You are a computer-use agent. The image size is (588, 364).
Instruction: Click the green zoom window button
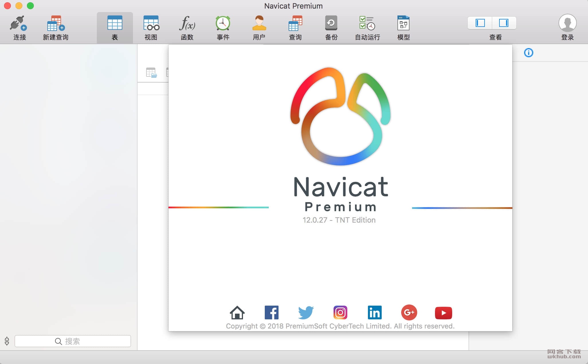tap(30, 6)
